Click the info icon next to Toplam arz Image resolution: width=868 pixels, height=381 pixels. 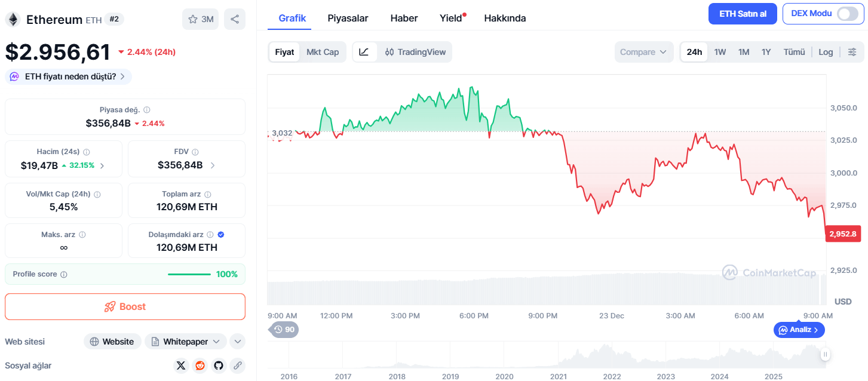[208, 194]
